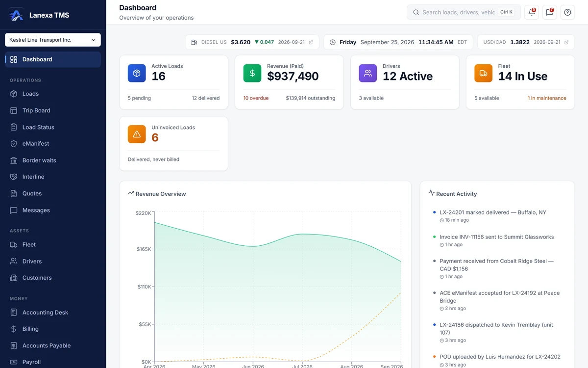588x368 pixels.
Task: Open the Fleet 14 In Use card
Action: pos(520,82)
